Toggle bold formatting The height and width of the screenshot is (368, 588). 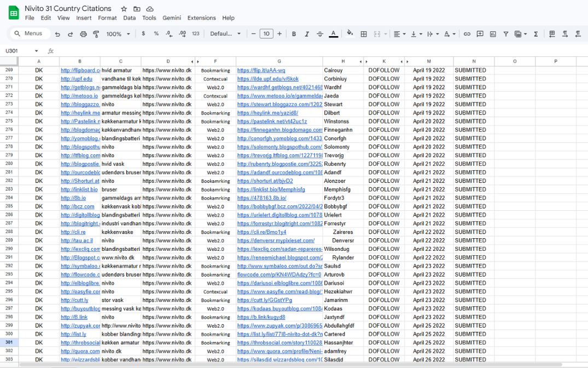[x=294, y=34]
